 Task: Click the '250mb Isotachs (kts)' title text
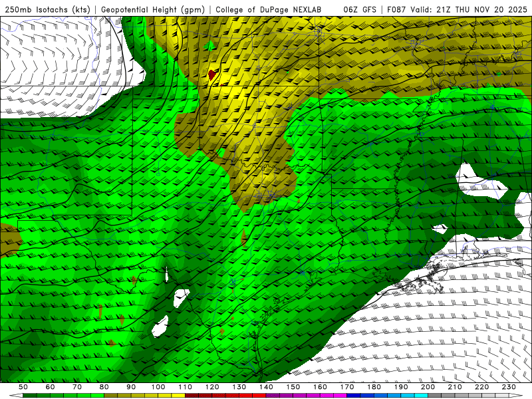tap(48, 10)
